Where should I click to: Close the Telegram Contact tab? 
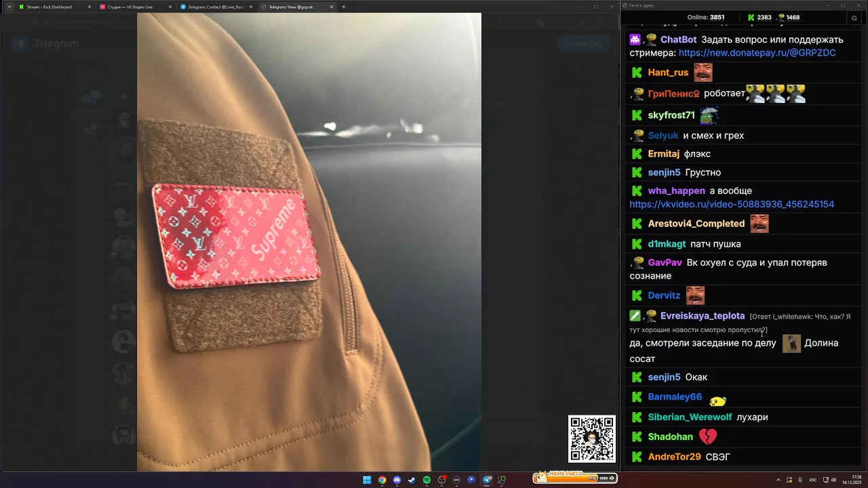coord(251,7)
